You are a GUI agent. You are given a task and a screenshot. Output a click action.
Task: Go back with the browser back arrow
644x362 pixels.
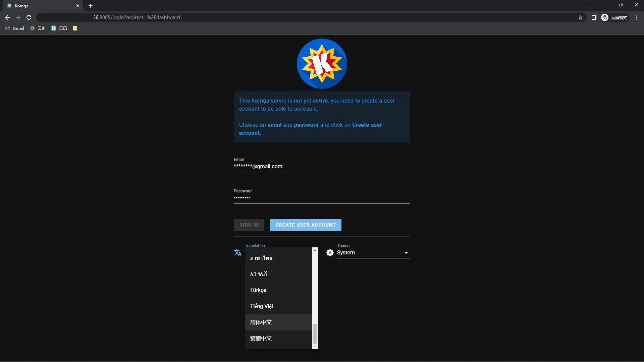point(7,17)
